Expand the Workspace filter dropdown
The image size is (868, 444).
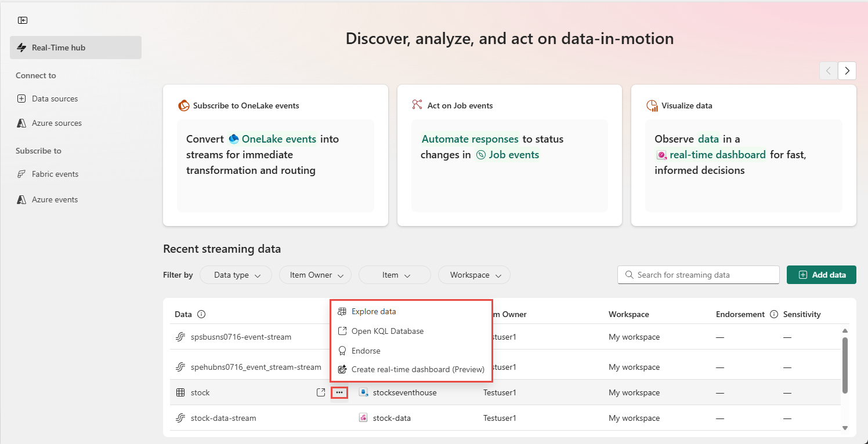[x=474, y=275]
